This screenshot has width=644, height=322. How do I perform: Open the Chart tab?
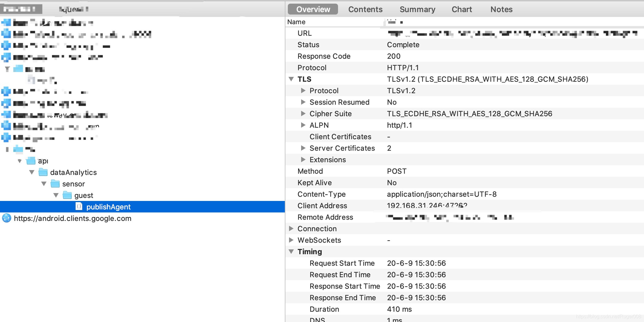pyautogui.click(x=462, y=9)
